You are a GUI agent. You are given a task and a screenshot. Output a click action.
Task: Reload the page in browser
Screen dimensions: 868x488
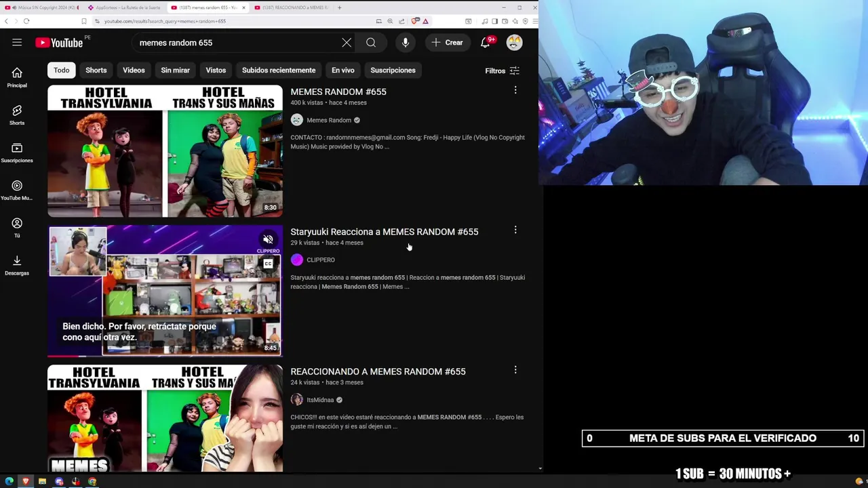(x=26, y=21)
